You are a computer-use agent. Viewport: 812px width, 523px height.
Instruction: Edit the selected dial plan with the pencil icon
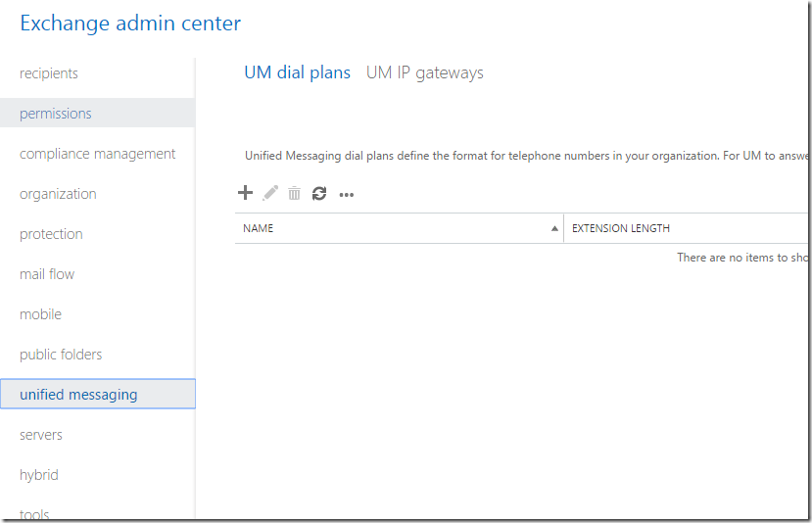tap(270, 193)
